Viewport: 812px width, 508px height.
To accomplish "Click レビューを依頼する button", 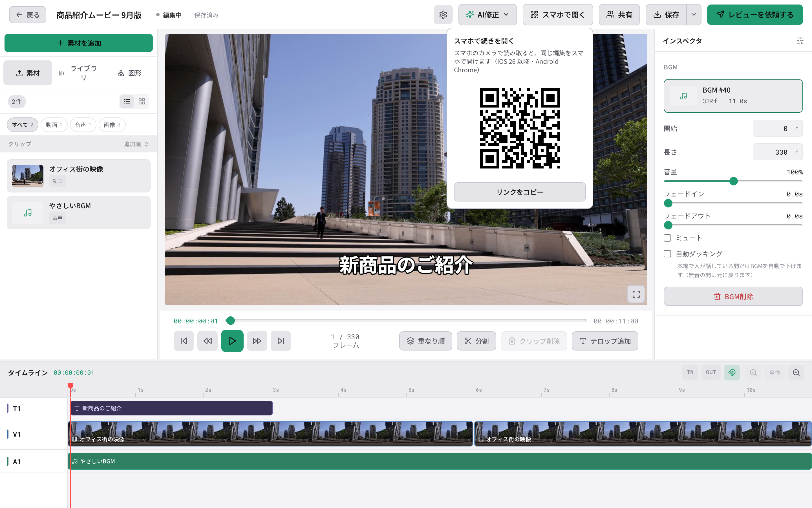I will [x=755, y=15].
